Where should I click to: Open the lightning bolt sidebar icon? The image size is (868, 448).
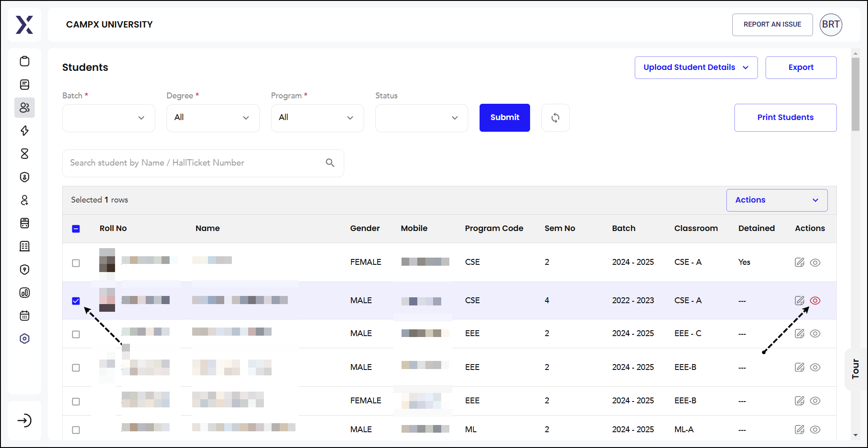pyautogui.click(x=25, y=131)
